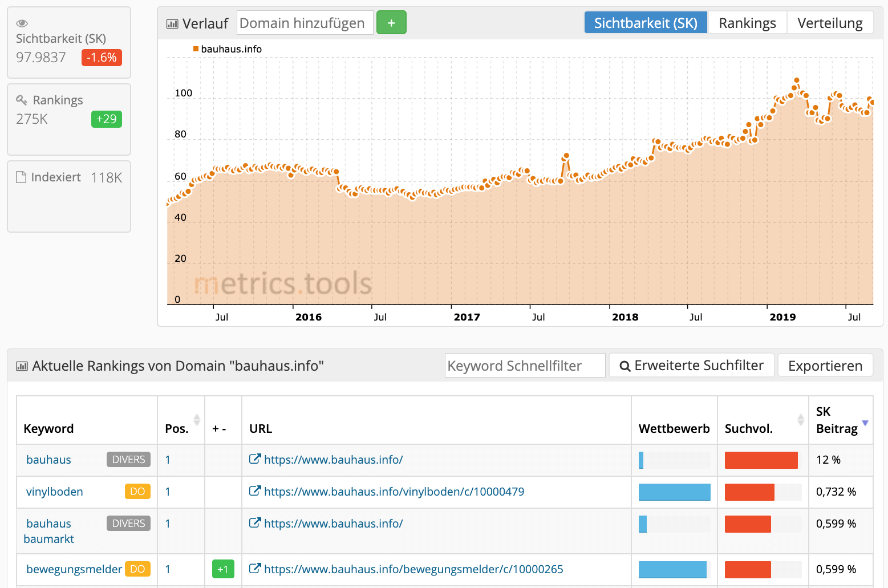Screen dimensions: 888x588
Task: Click the chart icon beside Verlauf
Action: coord(172,24)
